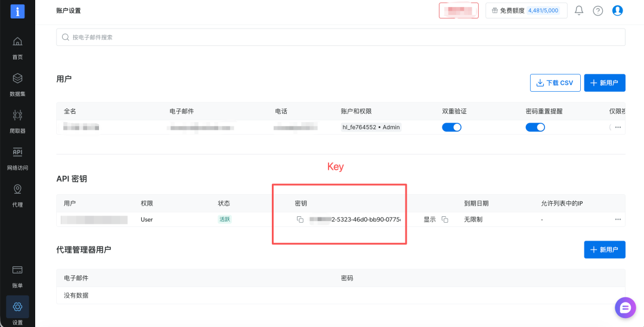This screenshot has width=644, height=327.
Task: Toggle 双重验证 two-factor switch
Action: [451, 127]
